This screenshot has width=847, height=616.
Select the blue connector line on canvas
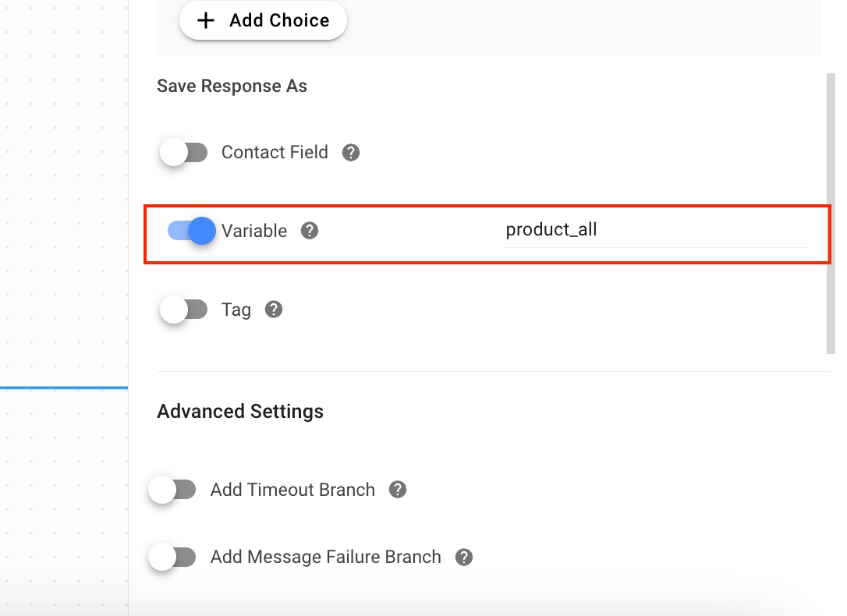pos(64,387)
